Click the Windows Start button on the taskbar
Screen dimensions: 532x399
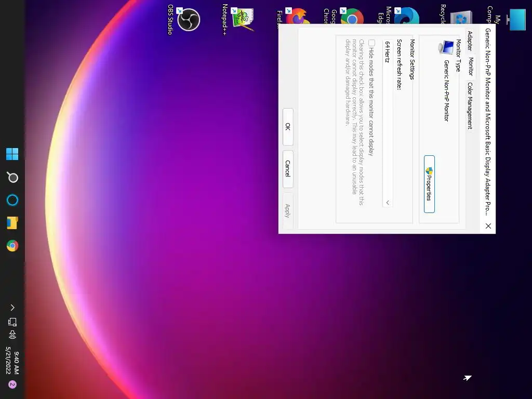click(x=12, y=154)
